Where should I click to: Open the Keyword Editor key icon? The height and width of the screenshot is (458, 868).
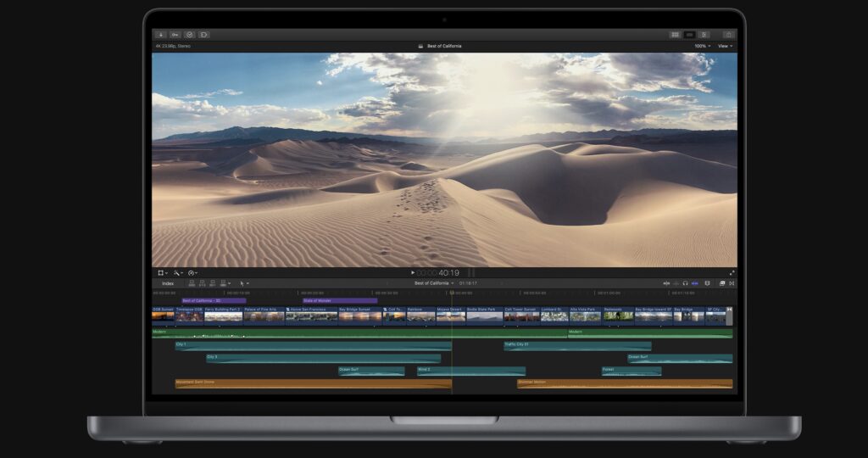[x=175, y=35]
